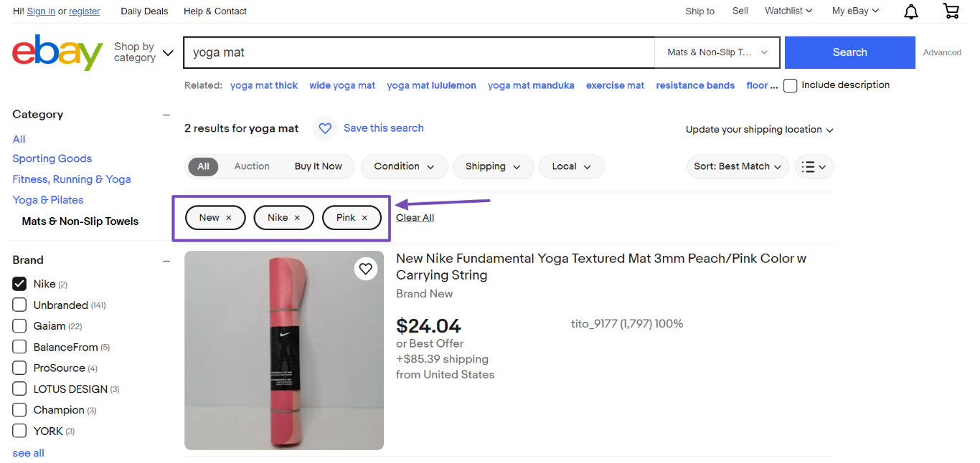The height and width of the screenshot is (463, 980).
Task: Click related search resistance bands
Action: point(695,85)
